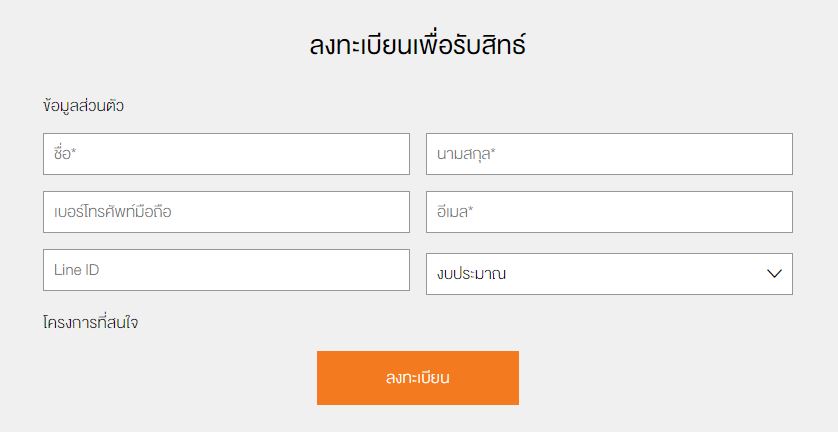The width and height of the screenshot is (838, 432).
Task: Activate the required last name box
Action: click(609, 154)
